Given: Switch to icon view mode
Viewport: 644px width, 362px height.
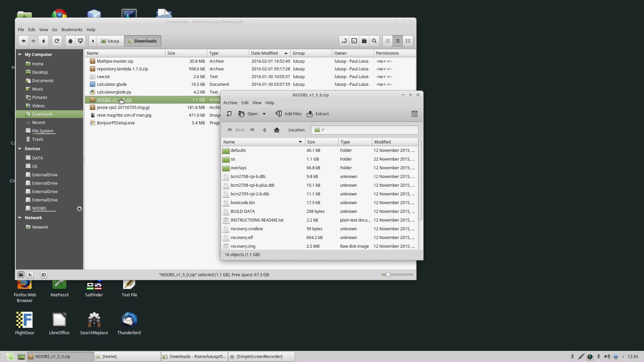Looking at the screenshot, I should [388, 41].
